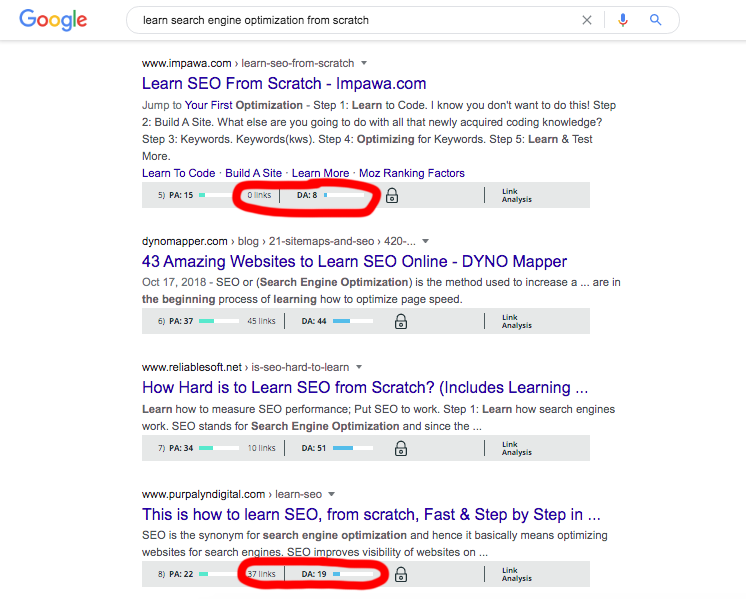Click the 'PA: 37' value
The width and height of the screenshot is (746, 599).
click(x=181, y=321)
